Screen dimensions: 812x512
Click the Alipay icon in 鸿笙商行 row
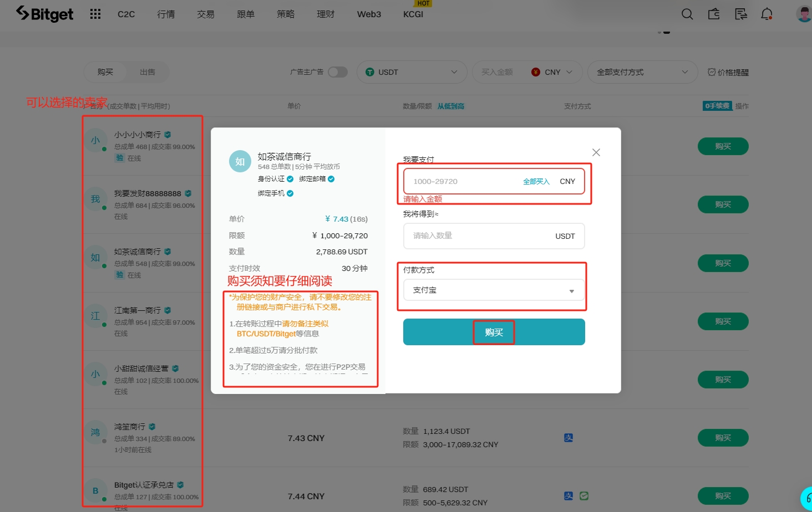tap(569, 438)
